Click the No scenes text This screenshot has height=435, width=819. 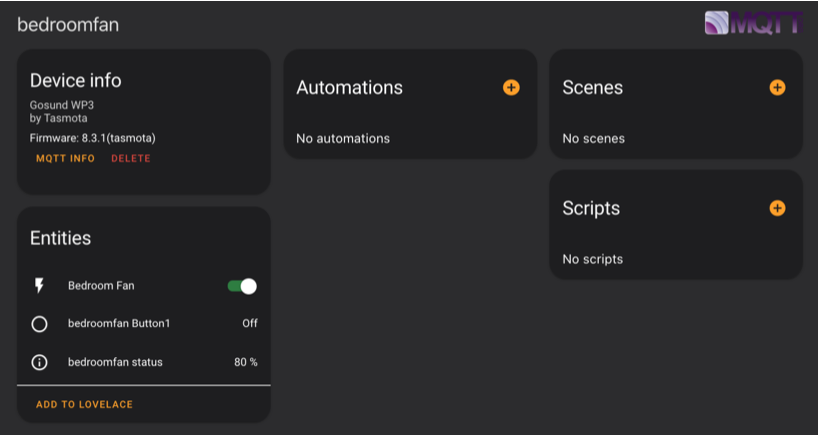tap(593, 138)
